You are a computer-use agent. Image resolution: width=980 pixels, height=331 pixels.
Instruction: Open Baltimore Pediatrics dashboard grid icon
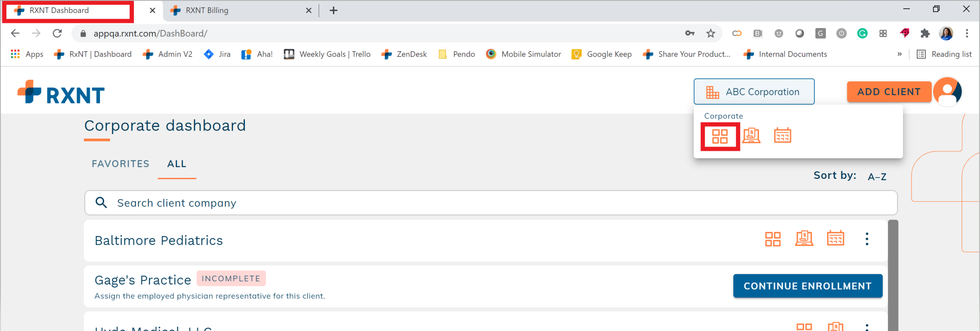point(772,239)
